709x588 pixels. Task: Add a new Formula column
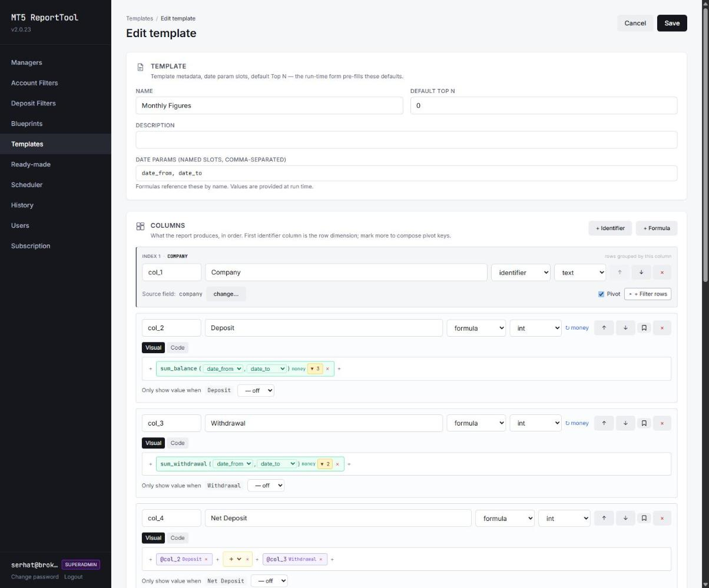click(x=657, y=228)
